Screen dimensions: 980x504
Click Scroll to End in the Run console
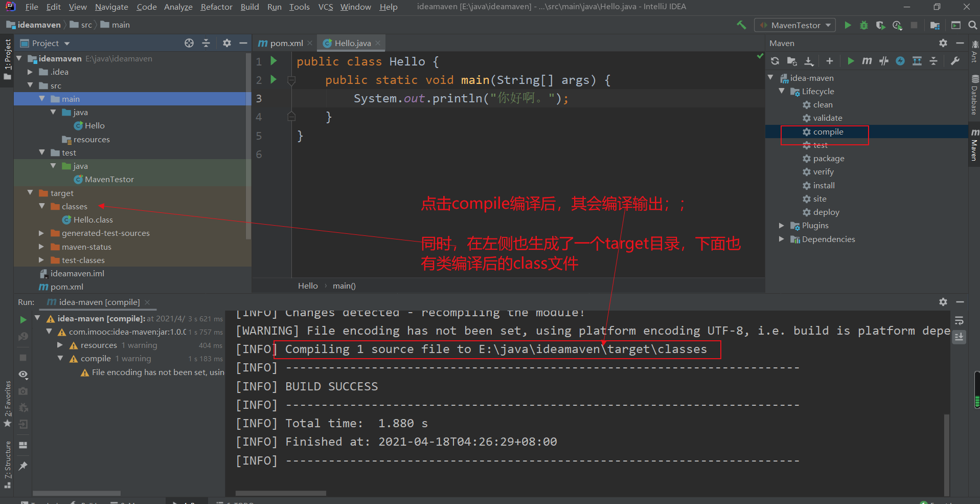959,337
